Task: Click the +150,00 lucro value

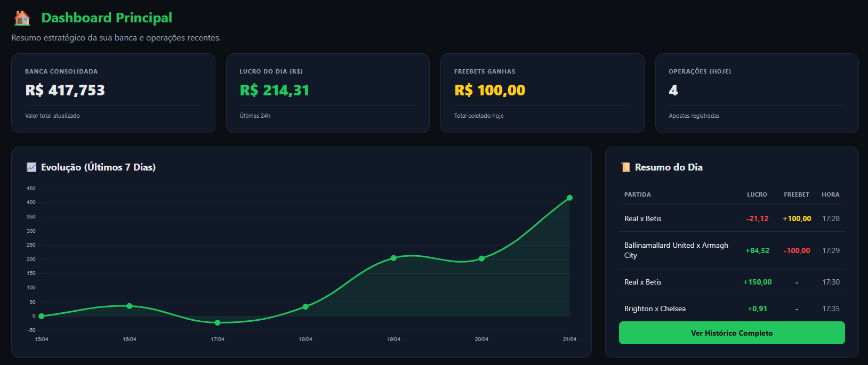Action: 758,282
